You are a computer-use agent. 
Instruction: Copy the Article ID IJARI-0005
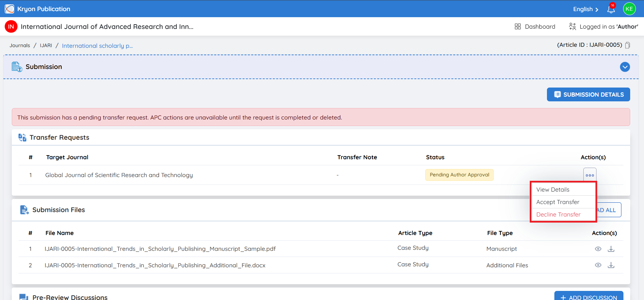coord(627,45)
